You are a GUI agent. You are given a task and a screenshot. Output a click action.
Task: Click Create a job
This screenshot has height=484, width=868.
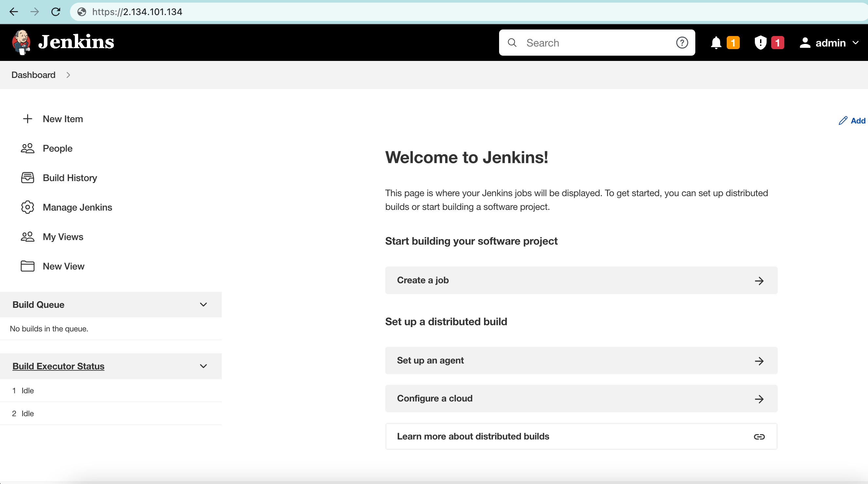click(x=581, y=280)
